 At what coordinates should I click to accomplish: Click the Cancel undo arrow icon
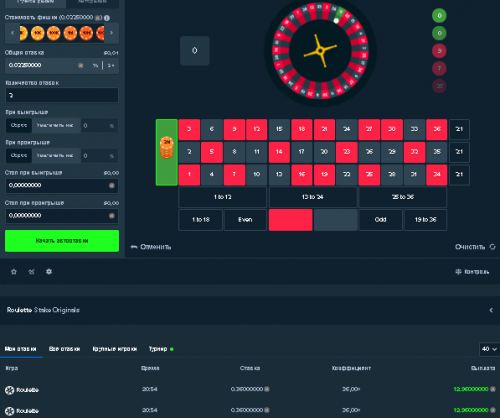[134, 247]
